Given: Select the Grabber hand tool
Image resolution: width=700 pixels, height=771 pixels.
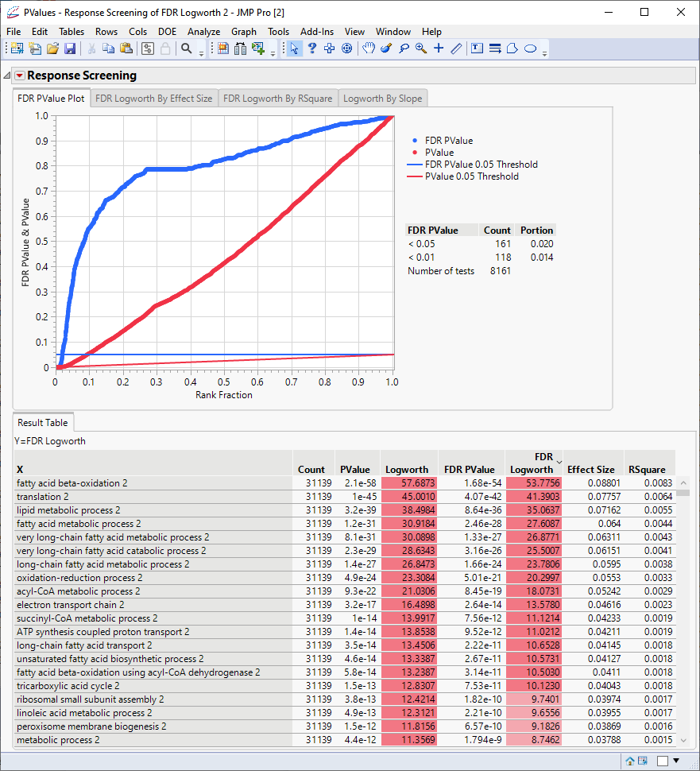Looking at the screenshot, I should pos(369,48).
